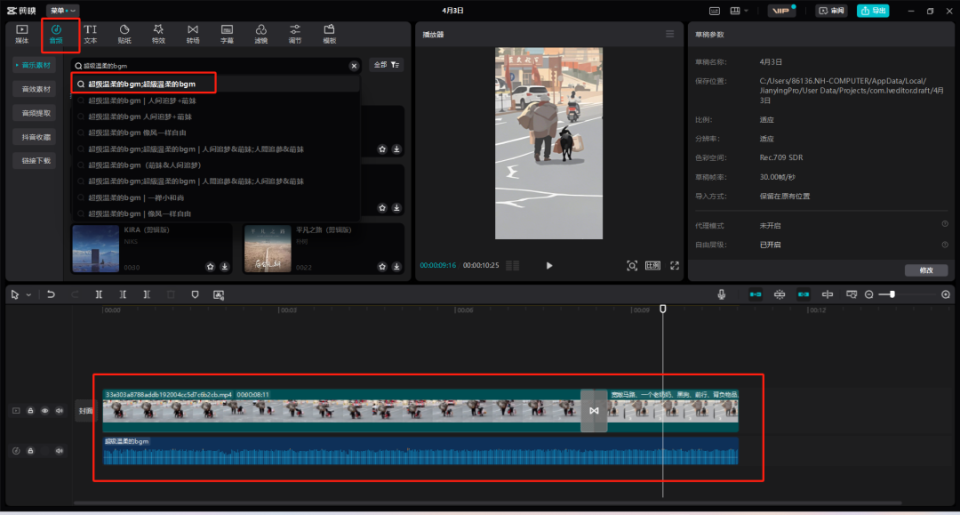Click the microphone record voiceover icon
Screen dimensions: 960x515
click(x=721, y=295)
